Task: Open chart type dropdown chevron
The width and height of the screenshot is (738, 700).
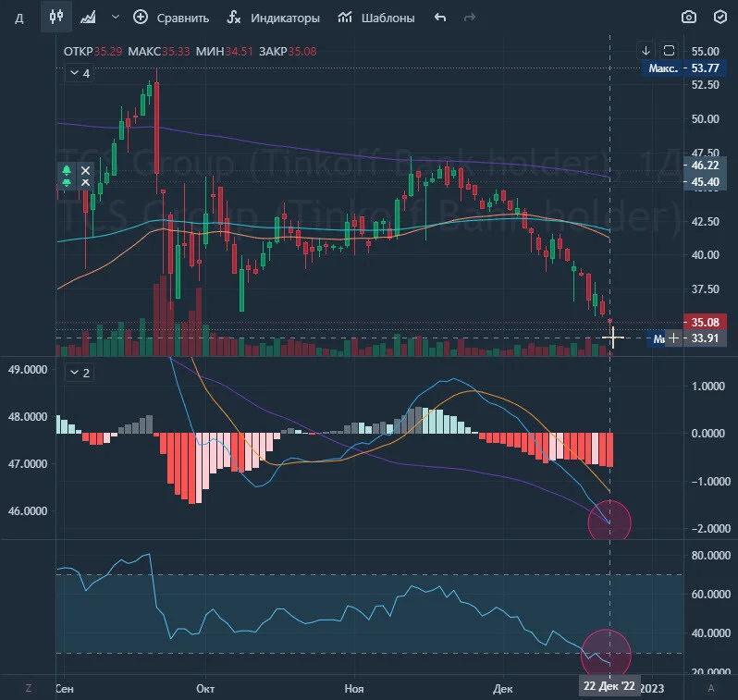Action: pyautogui.click(x=116, y=18)
